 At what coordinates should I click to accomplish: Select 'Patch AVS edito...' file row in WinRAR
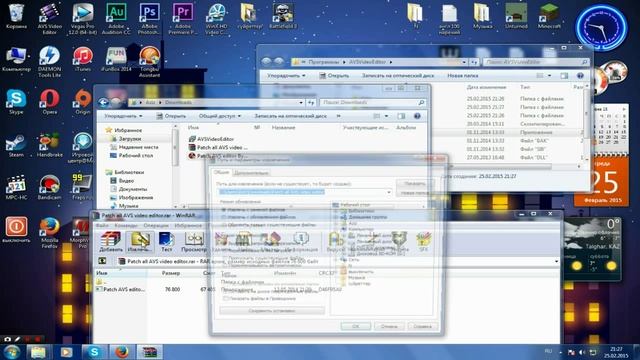click(x=121, y=289)
